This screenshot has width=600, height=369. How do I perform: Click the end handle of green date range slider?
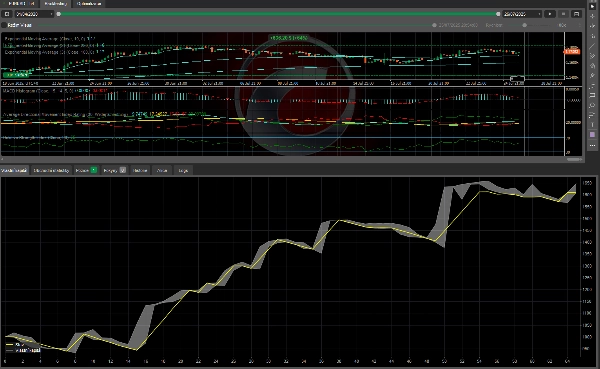(498, 14)
